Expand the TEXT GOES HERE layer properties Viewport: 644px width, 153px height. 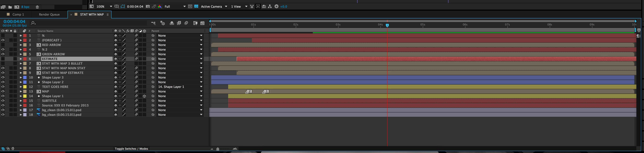[x=21, y=87]
